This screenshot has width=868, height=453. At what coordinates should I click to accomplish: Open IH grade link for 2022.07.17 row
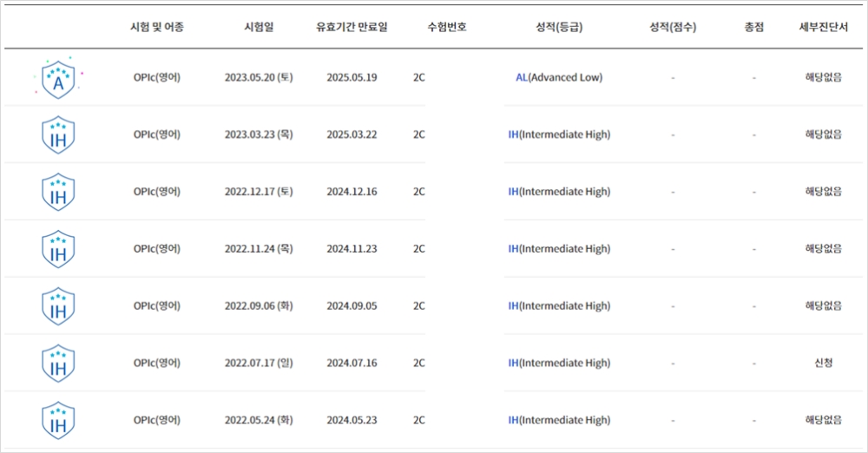559,363
